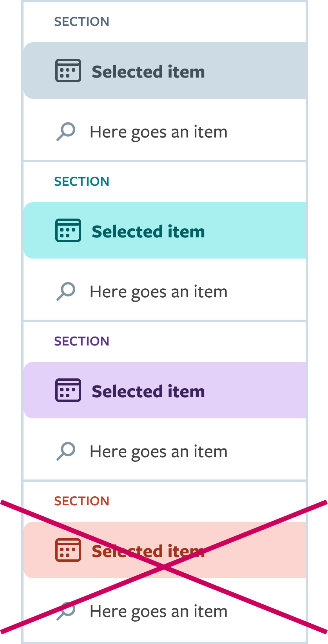Click the magnifier icon under the teal section
The width and height of the screenshot is (328, 644).
[x=66, y=291]
